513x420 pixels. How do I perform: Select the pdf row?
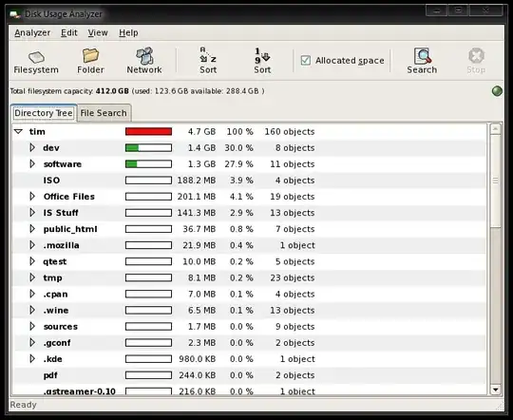(249, 375)
